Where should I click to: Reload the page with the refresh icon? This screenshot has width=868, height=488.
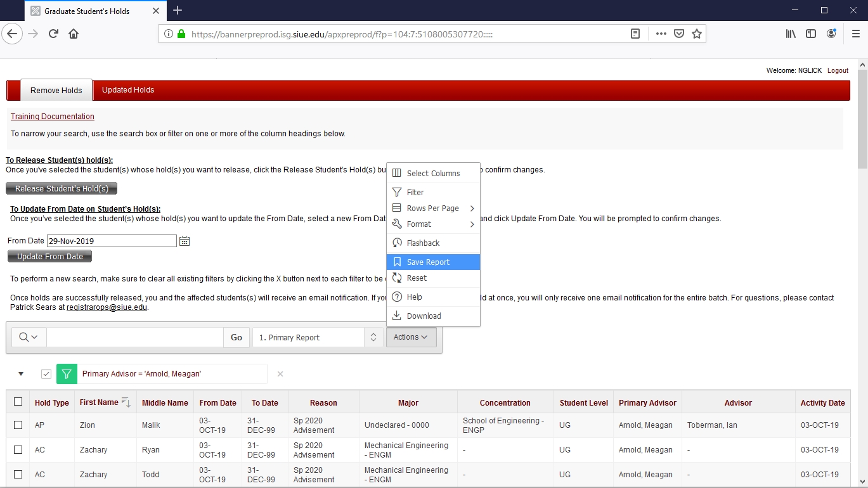pyautogui.click(x=54, y=34)
